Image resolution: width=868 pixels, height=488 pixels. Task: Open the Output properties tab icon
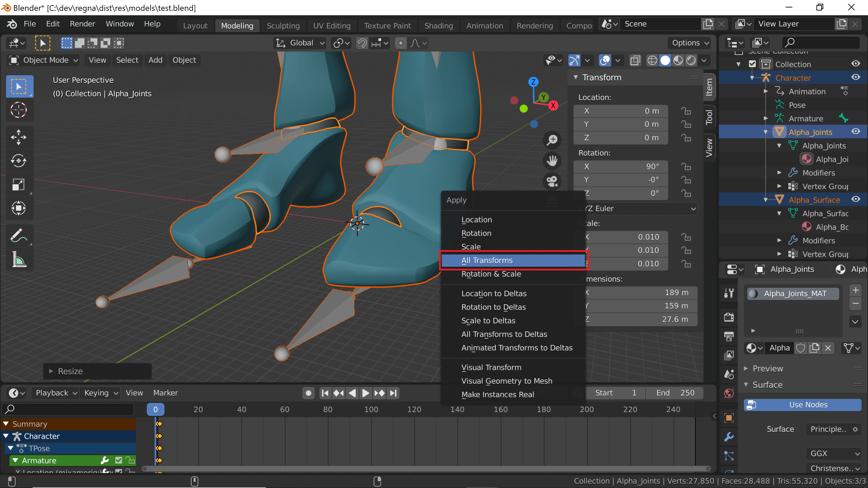729,336
